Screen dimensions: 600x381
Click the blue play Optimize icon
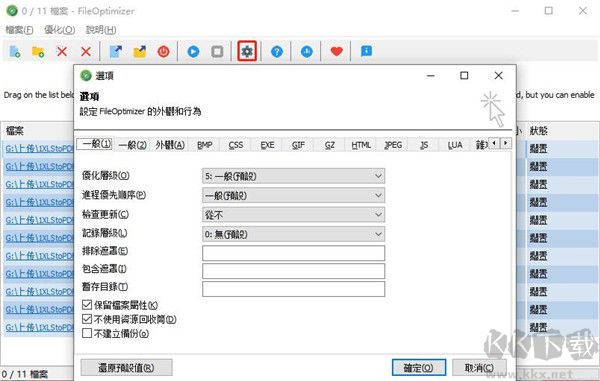[193, 51]
